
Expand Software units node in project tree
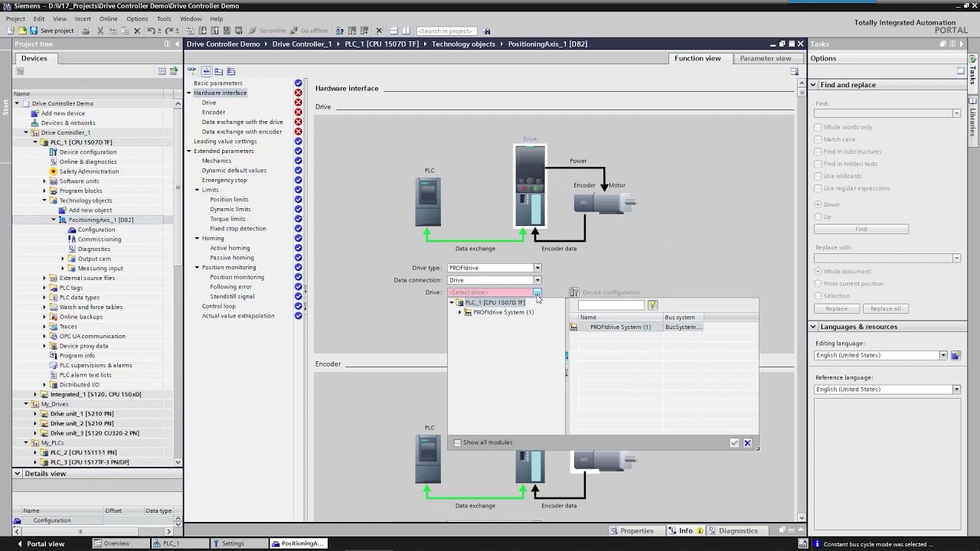tap(44, 181)
